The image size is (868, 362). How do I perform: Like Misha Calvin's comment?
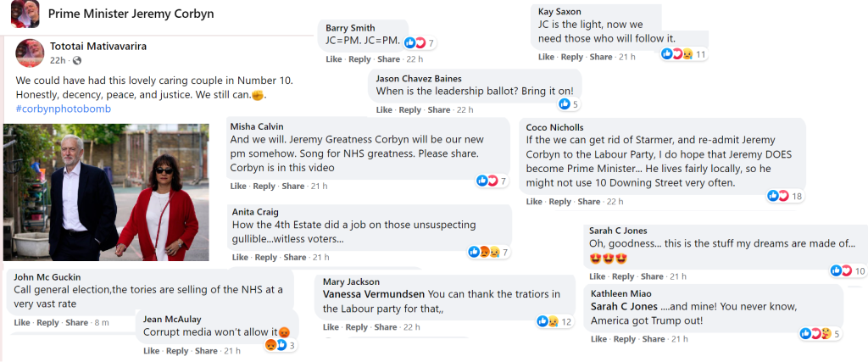[x=238, y=187]
